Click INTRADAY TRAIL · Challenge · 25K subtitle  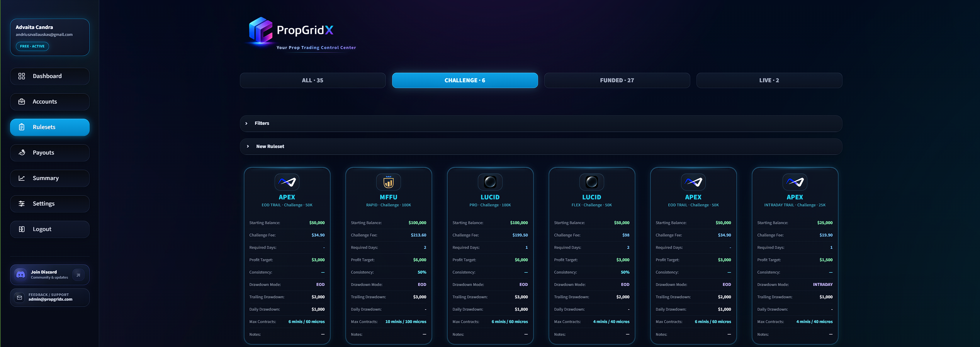click(795, 205)
